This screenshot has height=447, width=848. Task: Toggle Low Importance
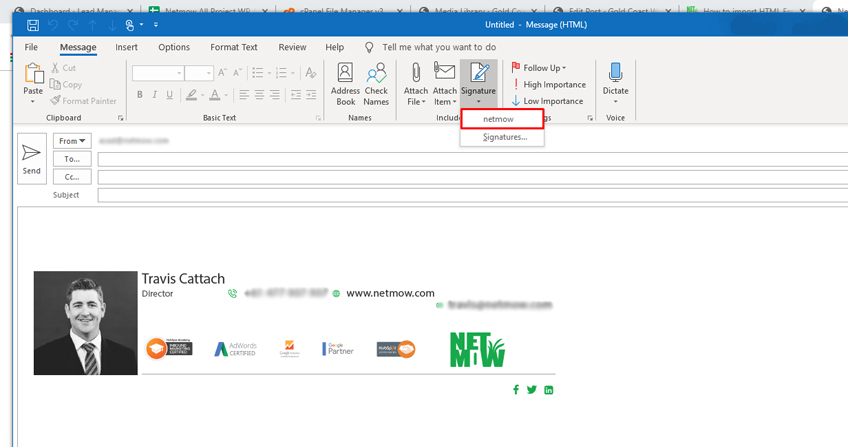pyautogui.click(x=547, y=101)
